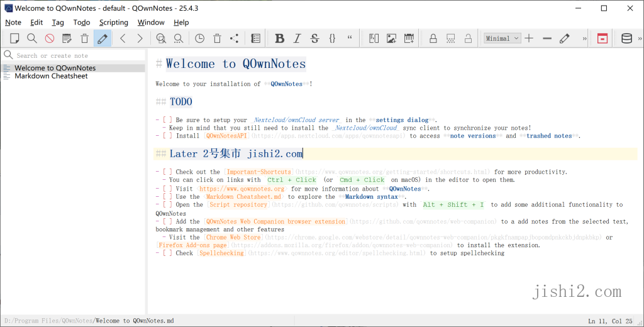Expand workspace toolbar overflow chevron

pyautogui.click(x=584, y=38)
